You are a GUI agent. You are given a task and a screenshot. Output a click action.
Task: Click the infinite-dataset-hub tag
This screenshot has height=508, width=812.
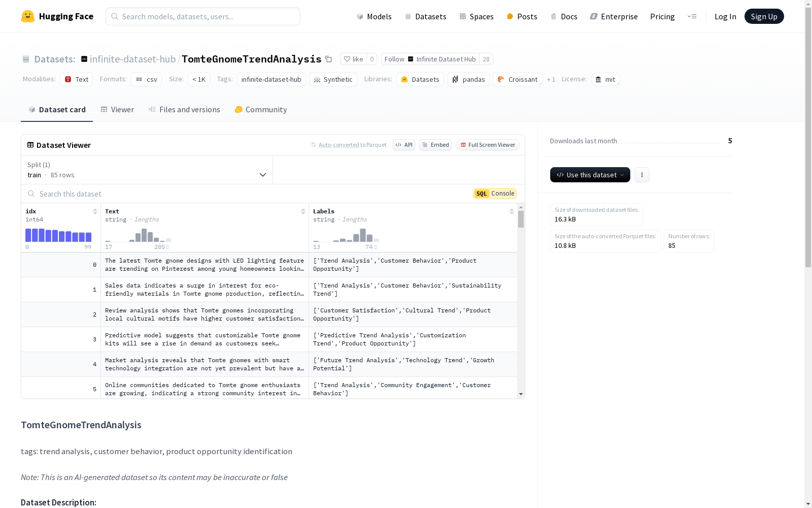(271, 79)
